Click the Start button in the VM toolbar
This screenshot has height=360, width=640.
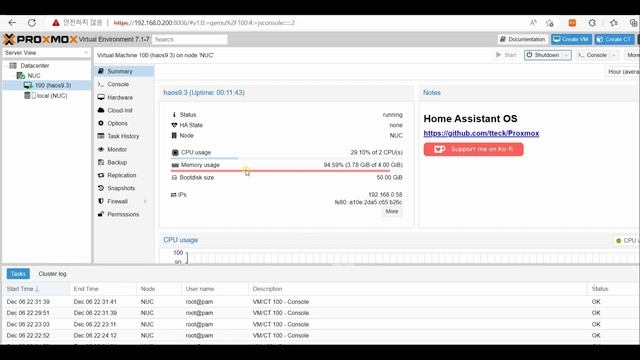coord(507,55)
